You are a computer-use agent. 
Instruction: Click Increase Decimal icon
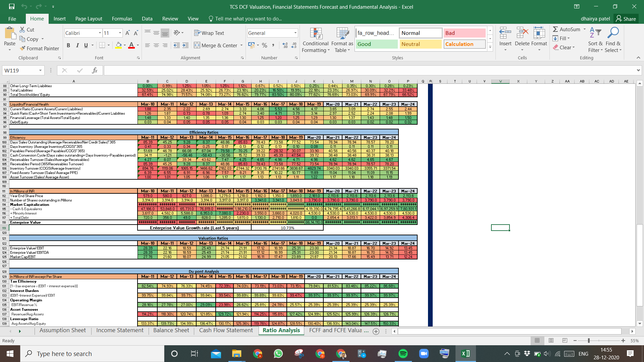(x=285, y=45)
